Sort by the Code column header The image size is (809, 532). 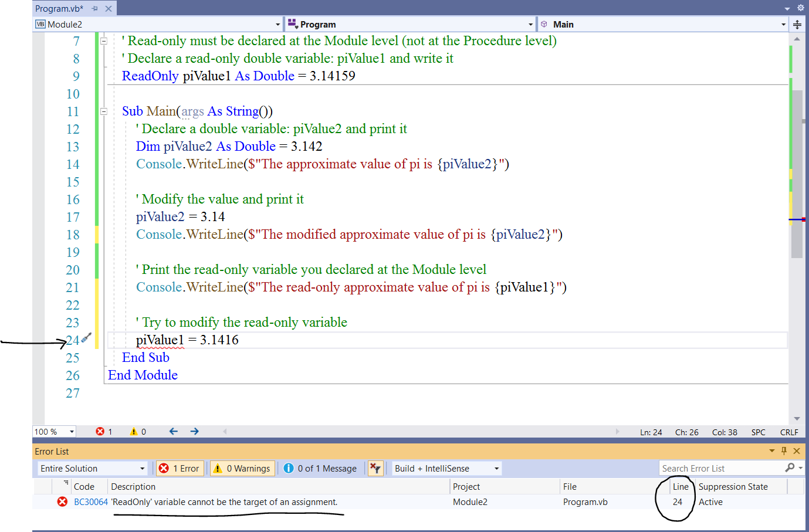point(89,486)
